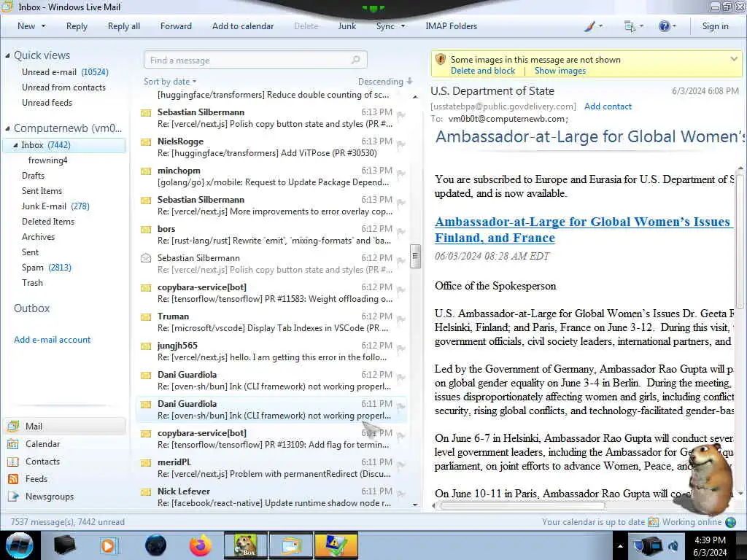Viewport: 747px width, 560px height.
Task: Flag the Truman message
Action: [x=401, y=319]
